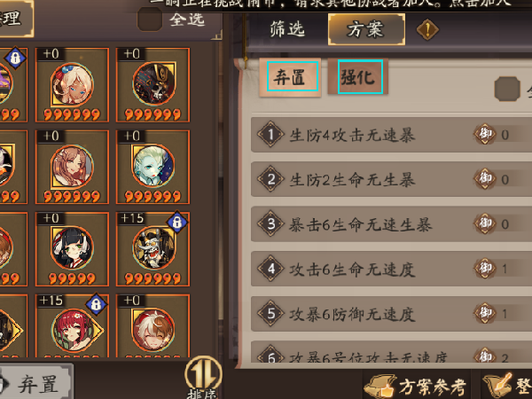
Task: Click the 排序 sort arrows icon
Action: click(203, 373)
